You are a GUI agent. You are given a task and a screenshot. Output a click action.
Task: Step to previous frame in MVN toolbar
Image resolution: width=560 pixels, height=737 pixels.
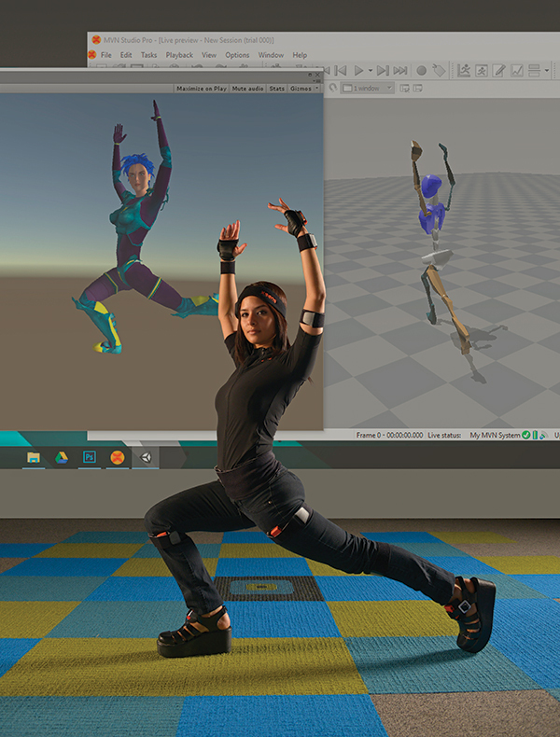[341, 71]
